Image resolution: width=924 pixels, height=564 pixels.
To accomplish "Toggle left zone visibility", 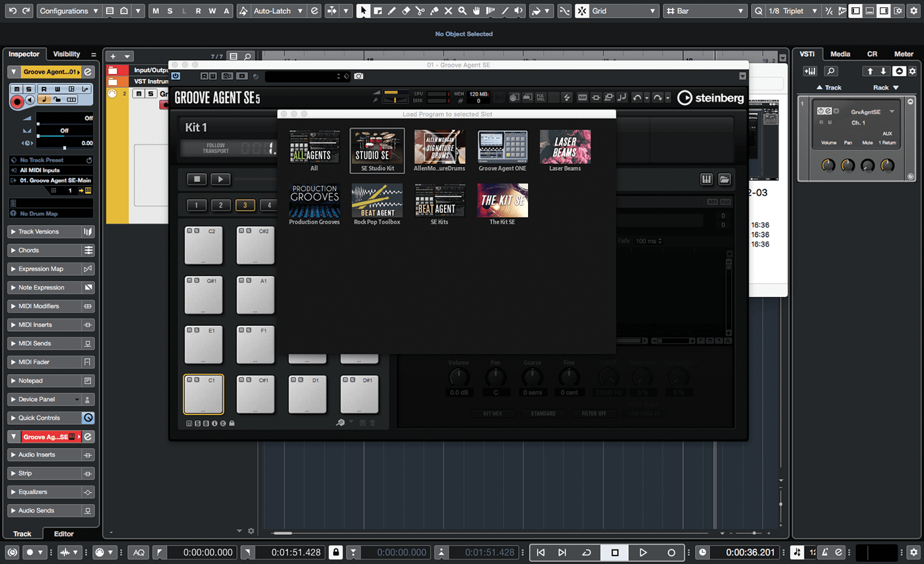I will coord(855,11).
